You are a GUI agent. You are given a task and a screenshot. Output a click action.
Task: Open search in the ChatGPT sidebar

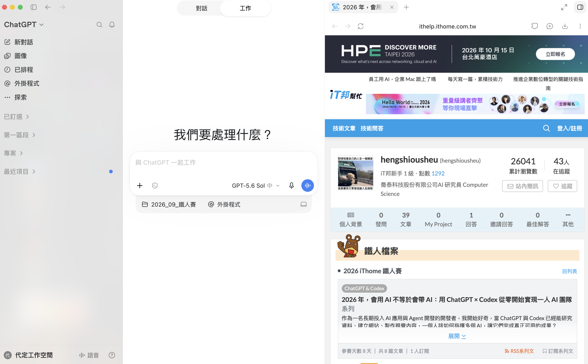(99, 25)
